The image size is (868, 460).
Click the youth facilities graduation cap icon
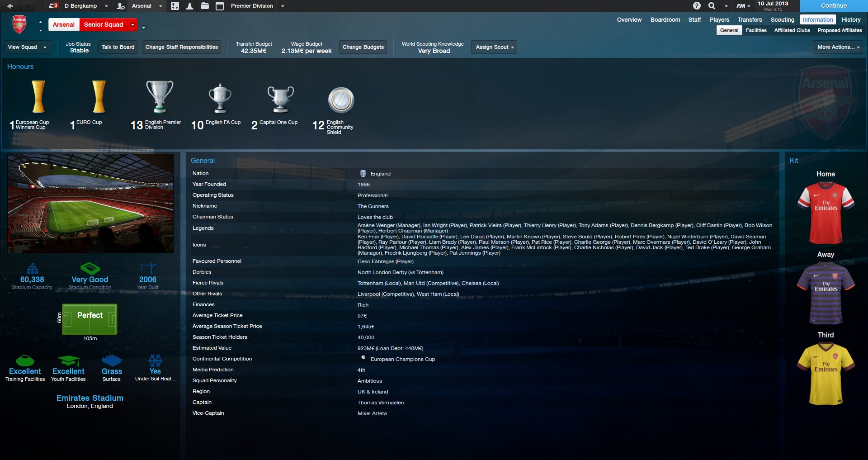69,360
